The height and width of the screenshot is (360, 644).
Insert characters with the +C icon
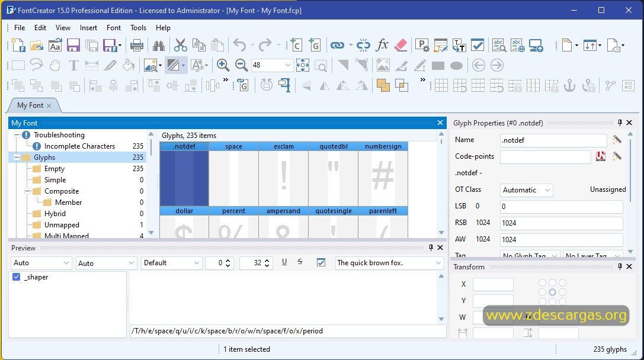296,45
